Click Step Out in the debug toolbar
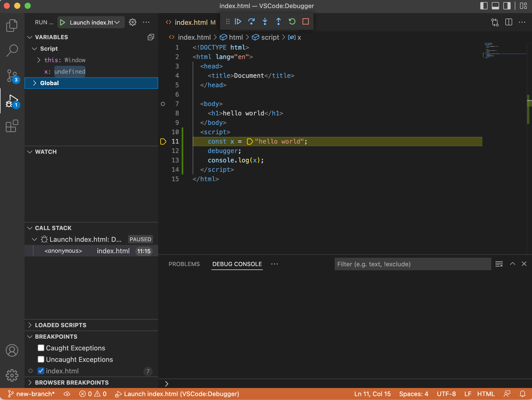This screenshot has width=532, height=400. pos(279,21)
